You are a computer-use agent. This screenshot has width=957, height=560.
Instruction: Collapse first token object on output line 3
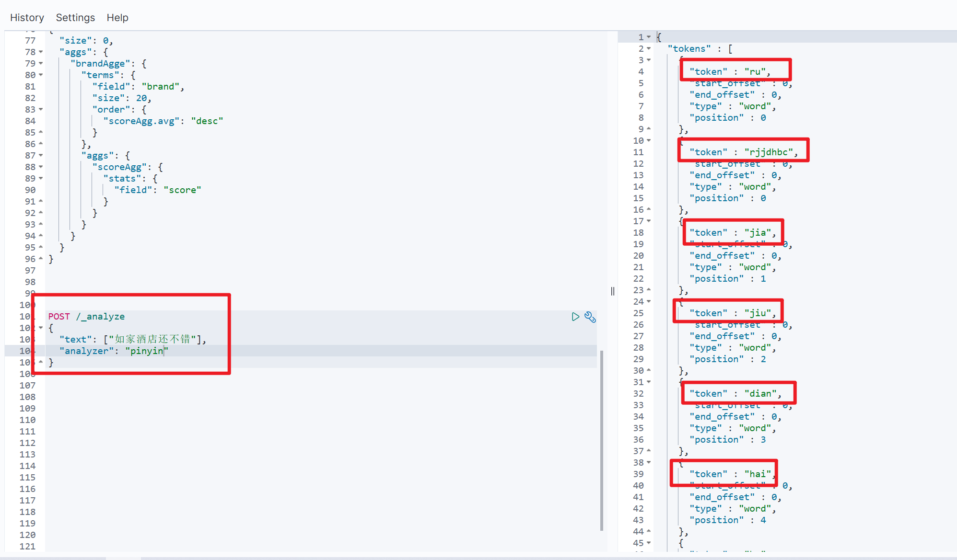pos(649,60)
